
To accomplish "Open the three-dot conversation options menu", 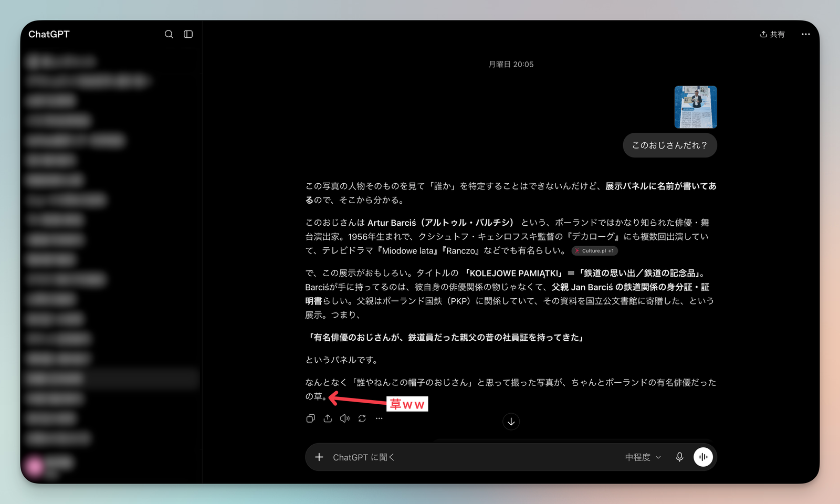I will coord(806,34).
